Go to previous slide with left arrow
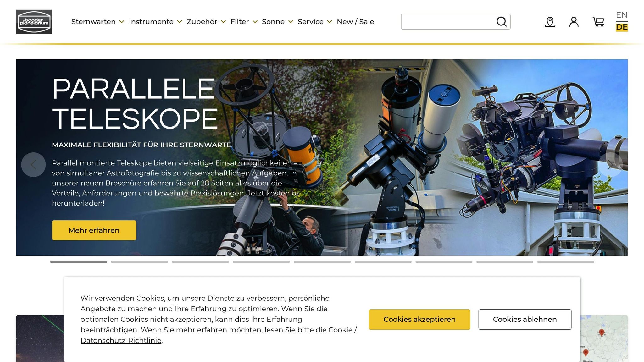Viewport: 644px width, 362px height. (33, 165)
